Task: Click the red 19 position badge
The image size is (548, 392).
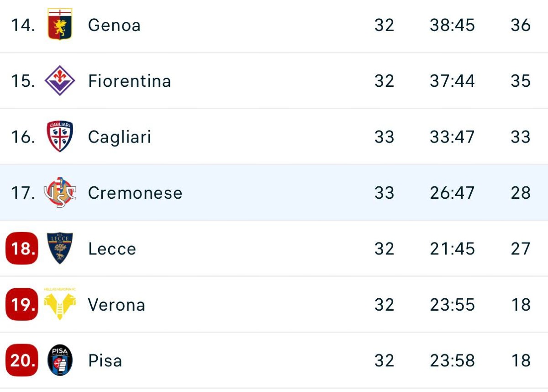Action: 22,304
